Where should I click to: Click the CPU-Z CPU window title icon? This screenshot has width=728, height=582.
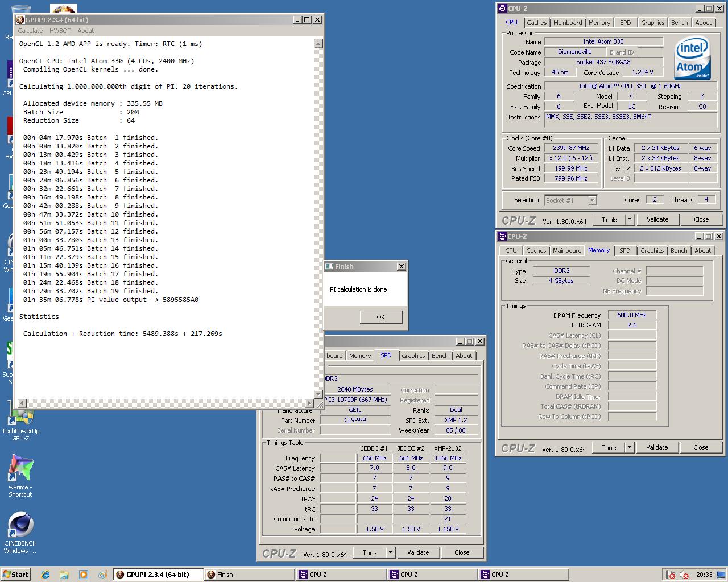(502, 9)
